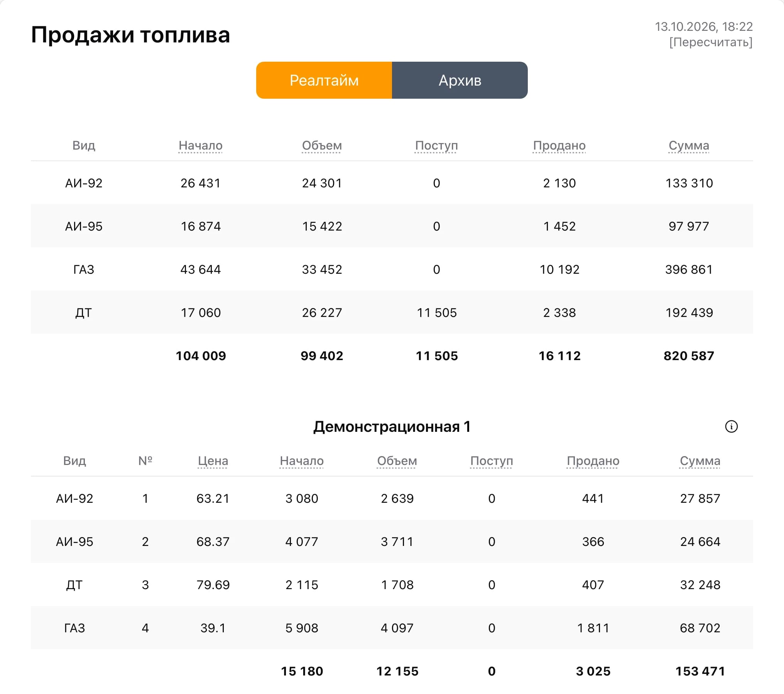The image size is (784, 694).
Task: Select the cell with value 26 431
Action: (x=201, y=183)
